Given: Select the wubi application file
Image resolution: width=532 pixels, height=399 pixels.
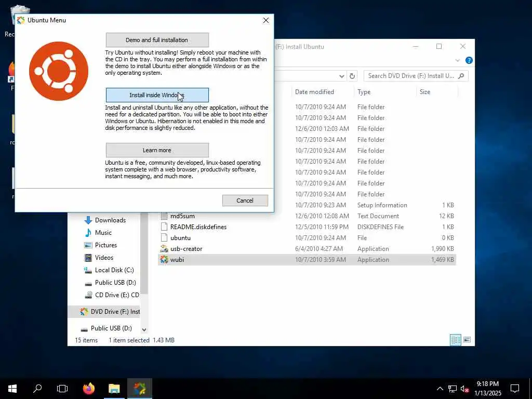Looking at the screenshot, I should click(x=307, y=260).
